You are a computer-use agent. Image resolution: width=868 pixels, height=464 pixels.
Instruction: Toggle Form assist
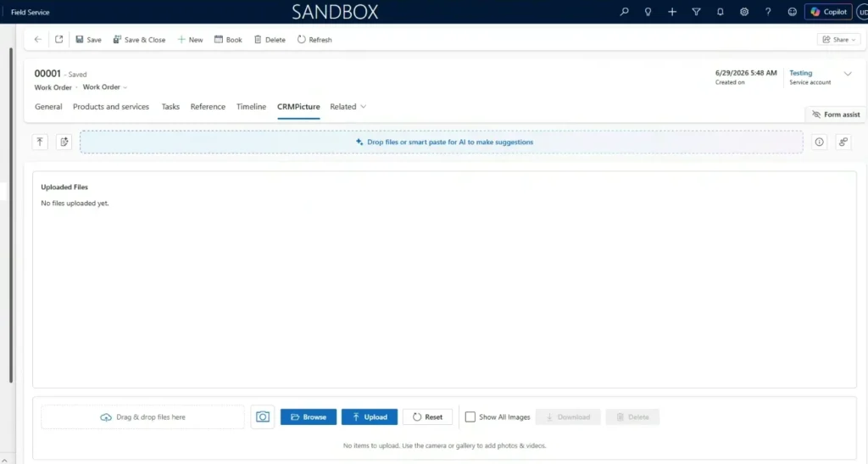835,115
